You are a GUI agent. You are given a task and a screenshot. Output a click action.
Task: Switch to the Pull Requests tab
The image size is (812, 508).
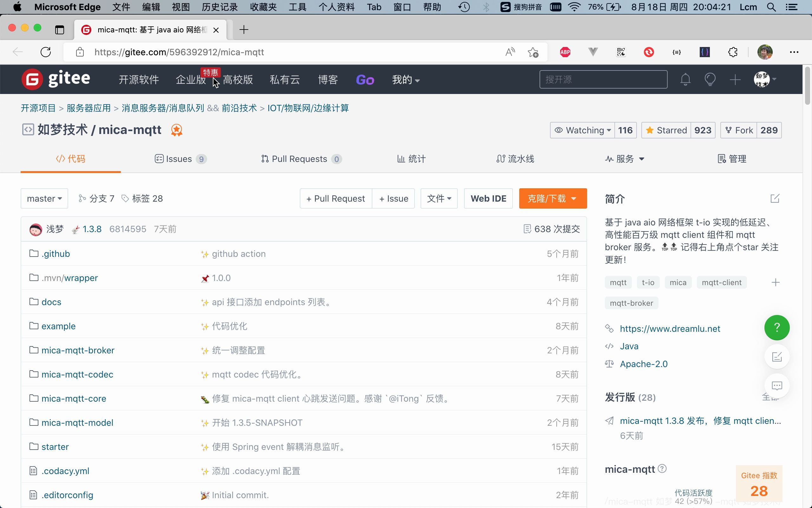(301, 159)
